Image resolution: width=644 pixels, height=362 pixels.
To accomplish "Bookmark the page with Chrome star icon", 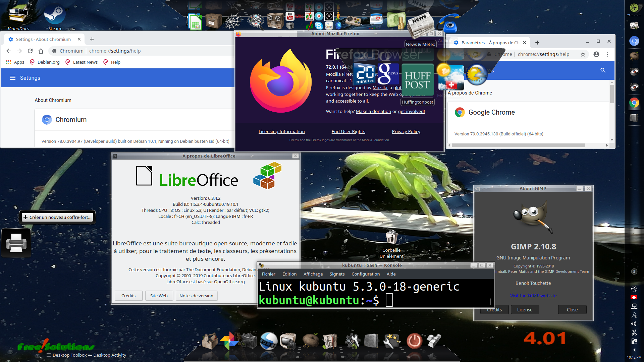I will coord(583,54).
